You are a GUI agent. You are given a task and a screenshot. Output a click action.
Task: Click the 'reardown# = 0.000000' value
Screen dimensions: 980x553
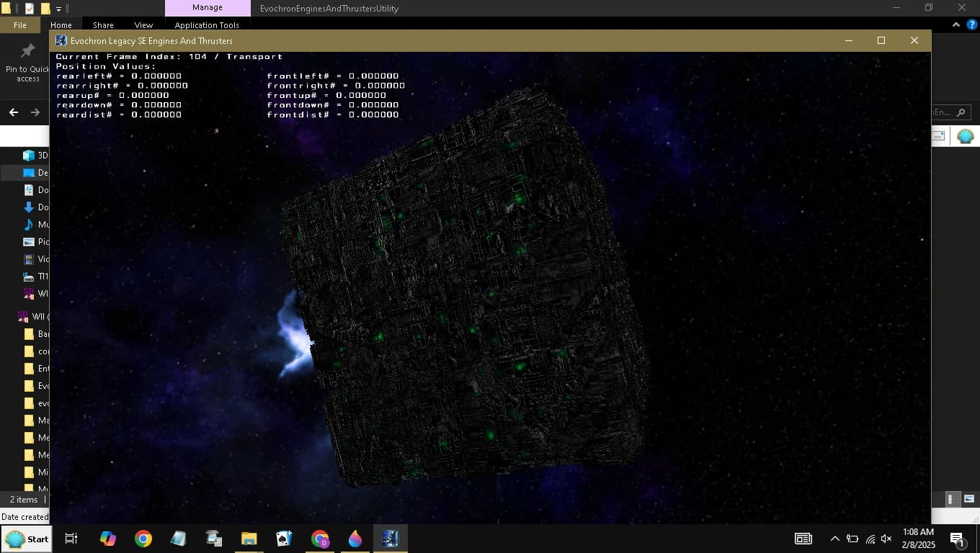[119, 105]
